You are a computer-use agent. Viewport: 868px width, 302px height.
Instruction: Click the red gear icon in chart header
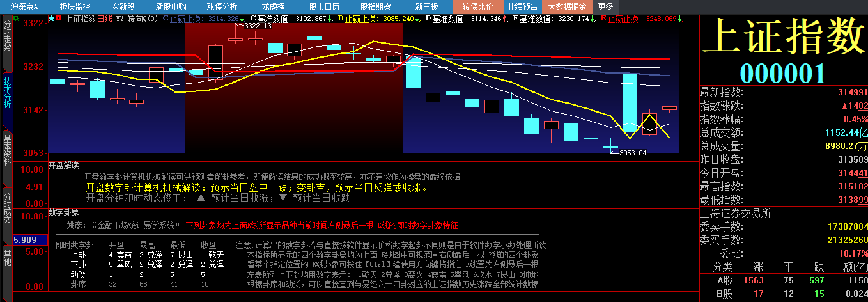click(59, 19)
